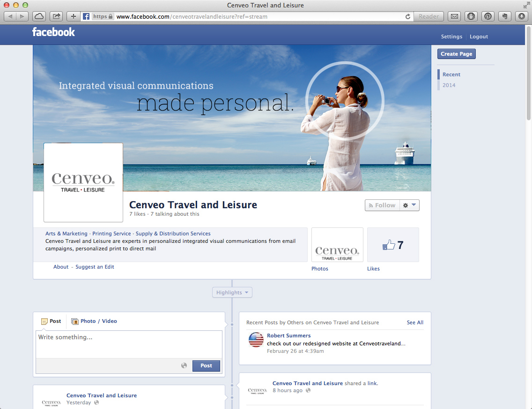Screen dimensions: 532x409
Task: Click the Mail envelope toolbar icon
Action: (x=455, y=16)
